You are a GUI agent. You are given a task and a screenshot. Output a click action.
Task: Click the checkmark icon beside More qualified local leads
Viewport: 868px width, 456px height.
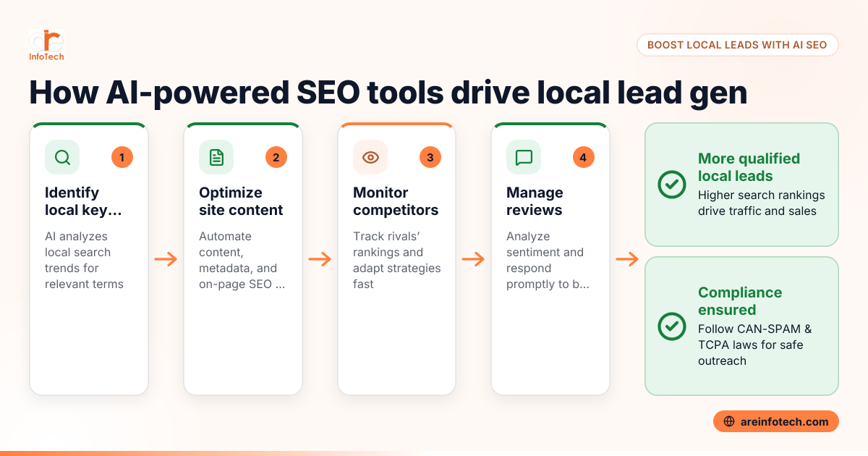click(672, 185)
